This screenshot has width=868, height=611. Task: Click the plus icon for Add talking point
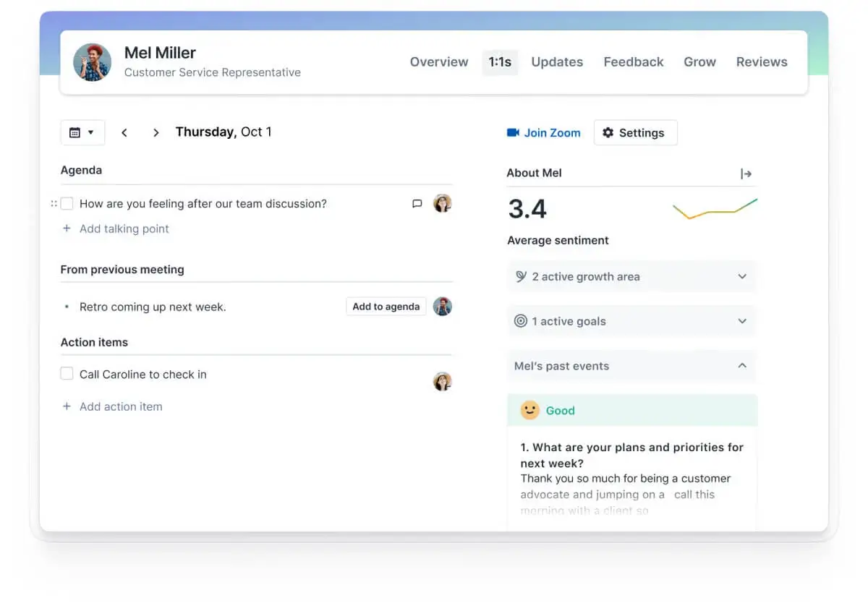67,228
